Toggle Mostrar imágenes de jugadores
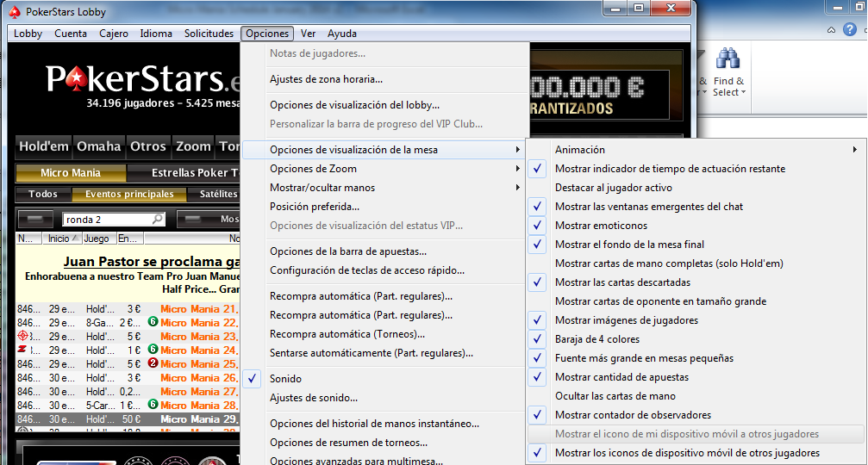The width and height of the screenshot is (868, 465). pyautogui.click(x=696, y=320)
